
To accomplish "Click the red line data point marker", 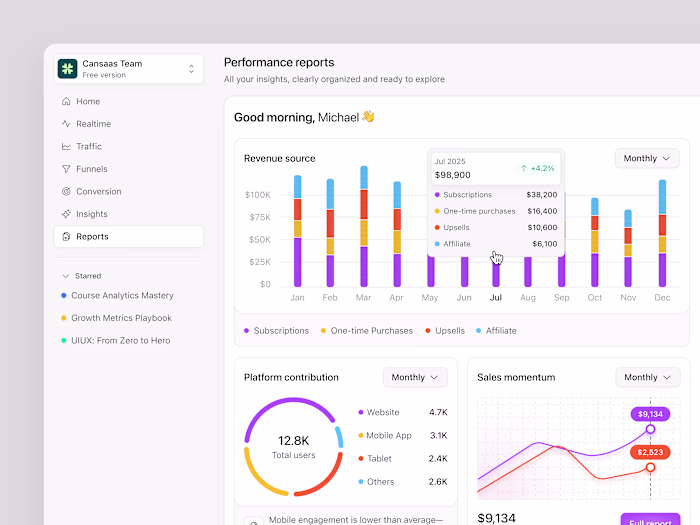I will pyautogui.click(x=650, y=467).
